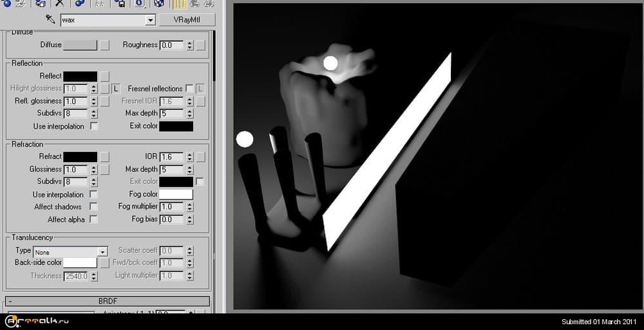Toggle Use interpolation in Reflection group
The height and width of the screenshot is (330, 644).
pyautogui.click(x=94, y=126)
